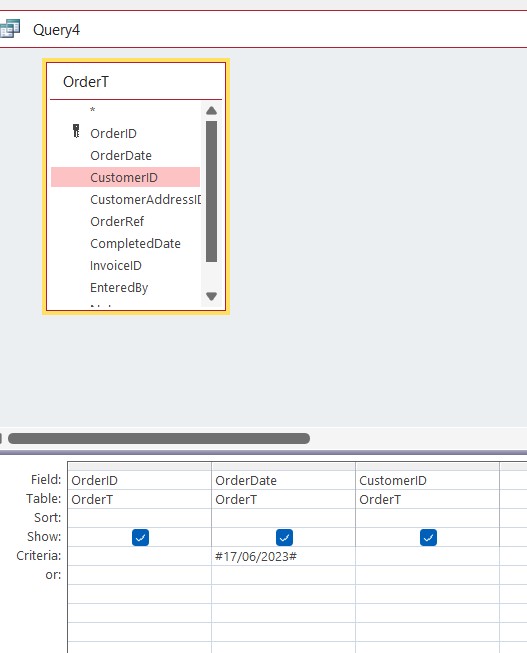The image size is (527, 653).
Task: Select CompletedDate in the field list
Action: click(x=135, y=244)
